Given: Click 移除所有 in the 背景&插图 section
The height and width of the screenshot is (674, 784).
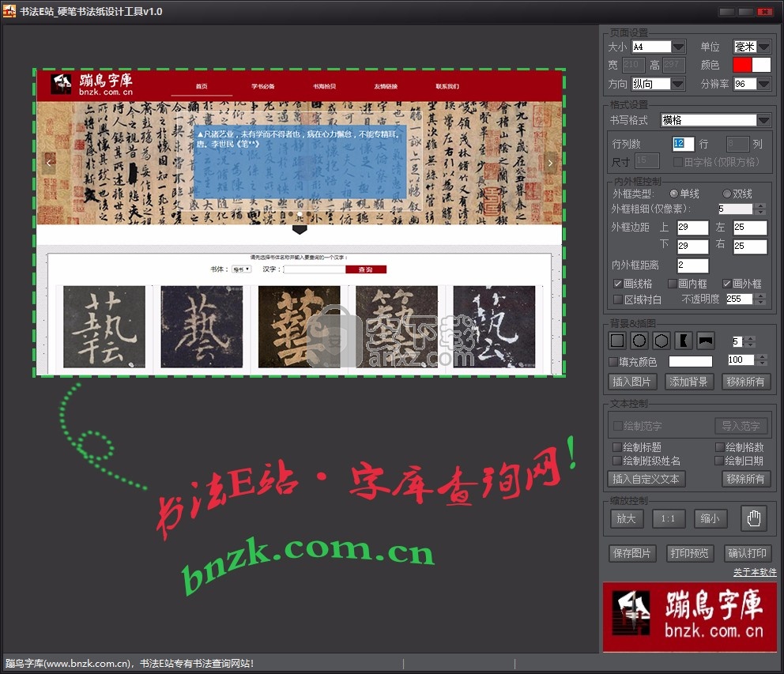Looking at the screenshot, I should [x=745, y=382].
